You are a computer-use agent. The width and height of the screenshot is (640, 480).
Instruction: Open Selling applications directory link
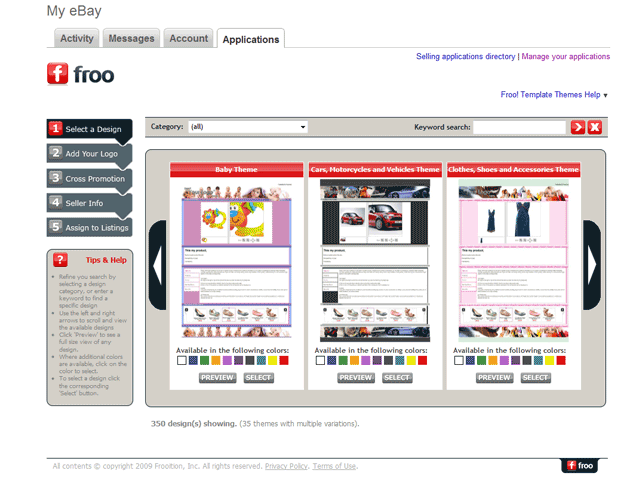pyautogui.click(x=465, y=57)
